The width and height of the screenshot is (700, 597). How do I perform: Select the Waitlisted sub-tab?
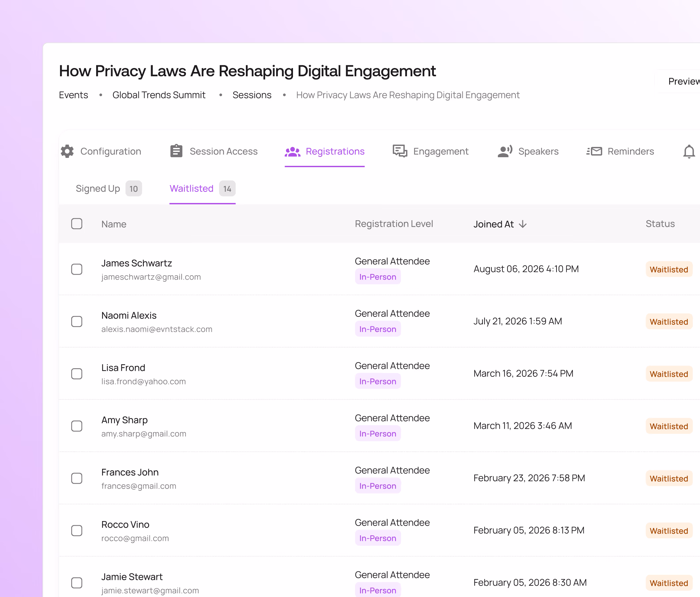203,188
